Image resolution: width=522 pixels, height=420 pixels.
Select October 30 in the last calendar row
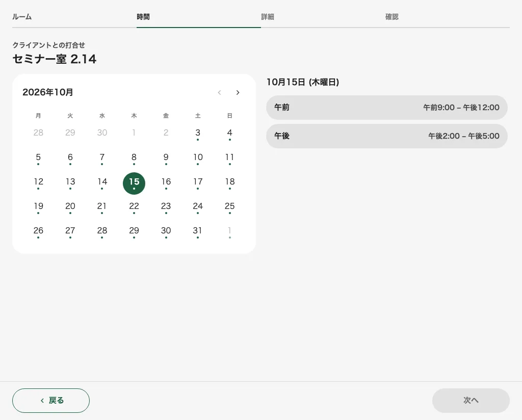coord(166,232)
